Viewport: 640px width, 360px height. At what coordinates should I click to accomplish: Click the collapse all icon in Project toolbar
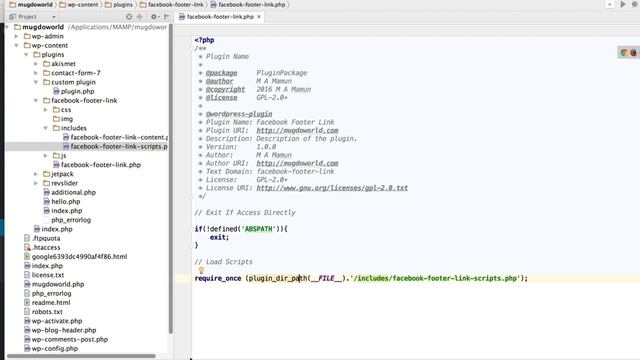click(x=140, y=17)
